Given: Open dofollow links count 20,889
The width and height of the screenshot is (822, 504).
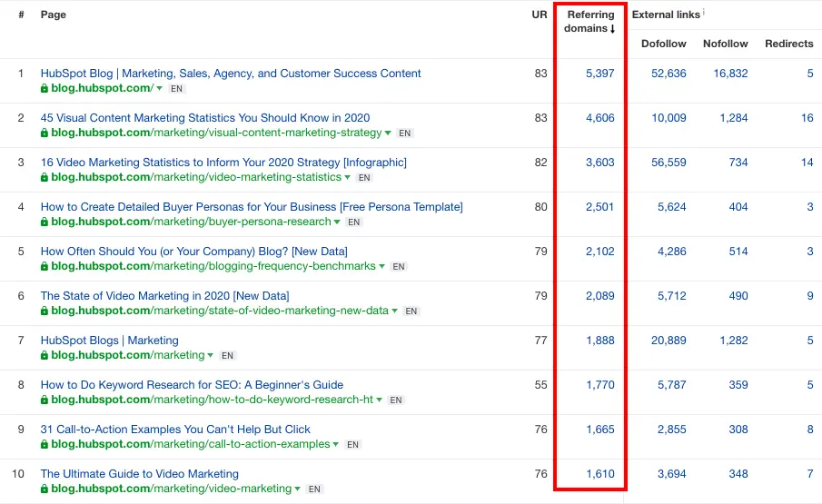Looking at the screenshot, I should point(668,341).
